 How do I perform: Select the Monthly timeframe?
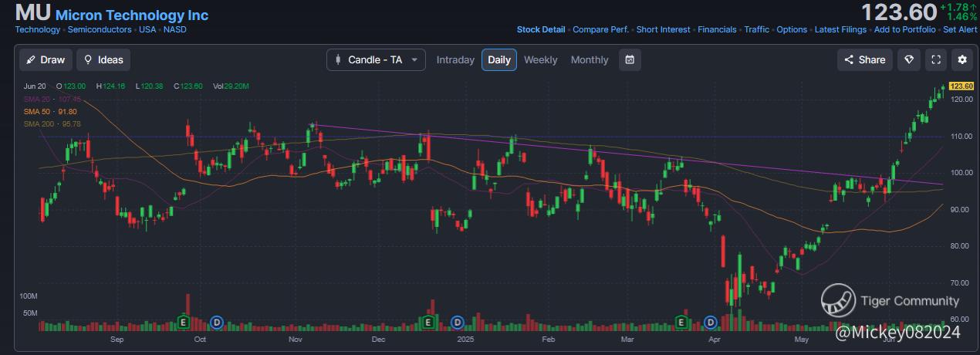[590, 59]
